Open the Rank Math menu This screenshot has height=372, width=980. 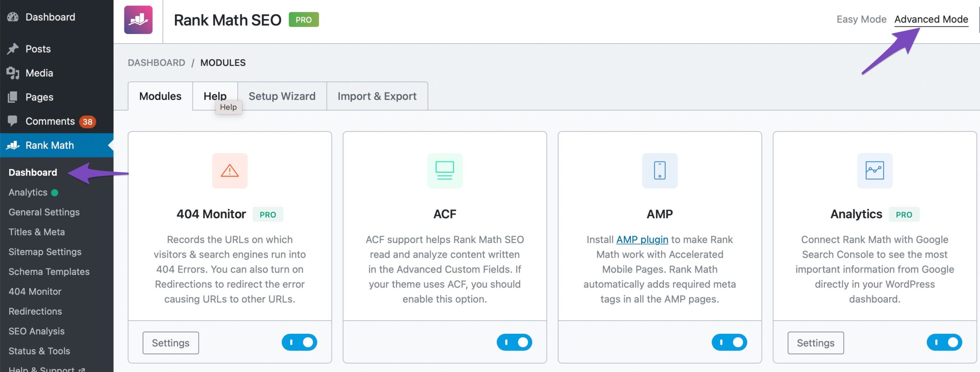57,145
